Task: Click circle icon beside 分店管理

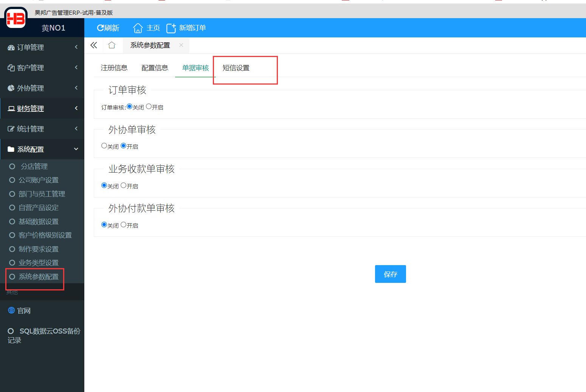Action: point(12,167)
